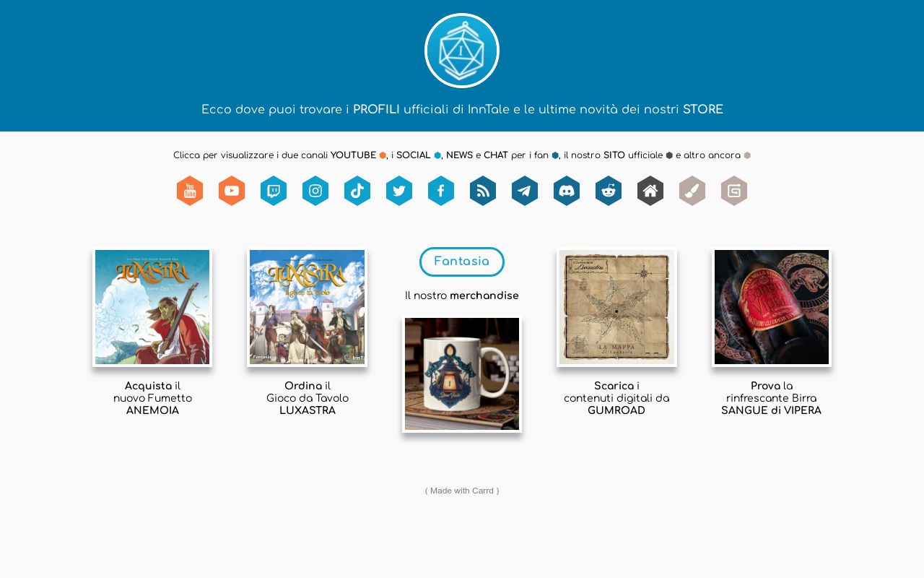Screen dimensions: 924x578
Task: Open the Facebook page icon
Action: point(441,191)
